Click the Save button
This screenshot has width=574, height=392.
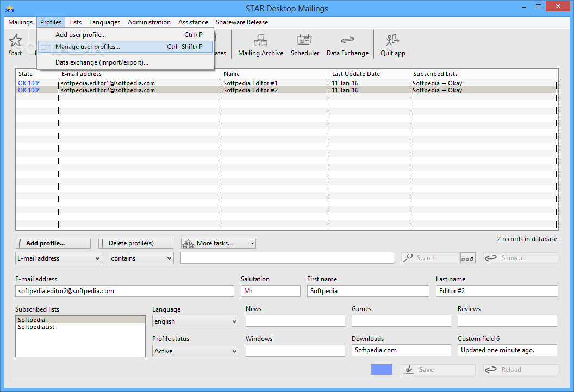point(438,370)
